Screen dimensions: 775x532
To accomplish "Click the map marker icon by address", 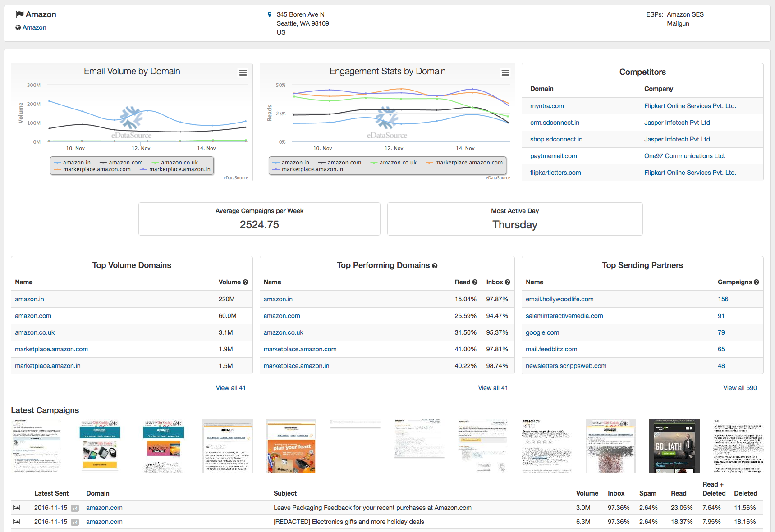I will tap(270, 14).
